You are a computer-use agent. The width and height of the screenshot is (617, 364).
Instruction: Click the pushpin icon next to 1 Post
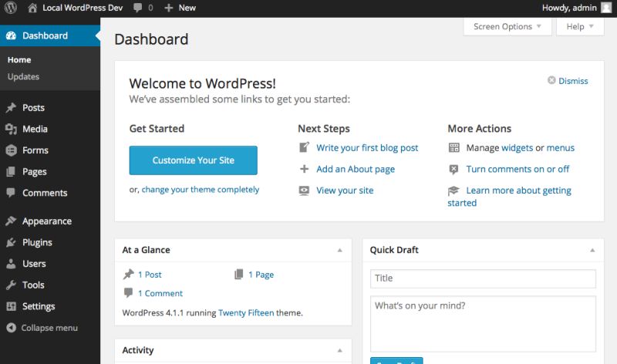pos(129,275)
